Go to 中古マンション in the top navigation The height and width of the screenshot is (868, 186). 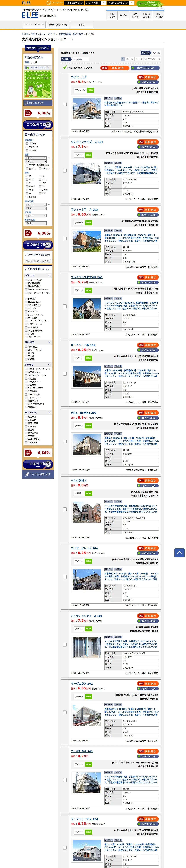coord(158,15)
